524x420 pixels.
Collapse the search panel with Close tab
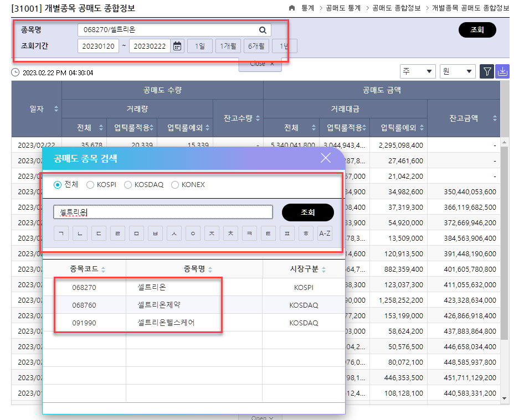[260, 64]
